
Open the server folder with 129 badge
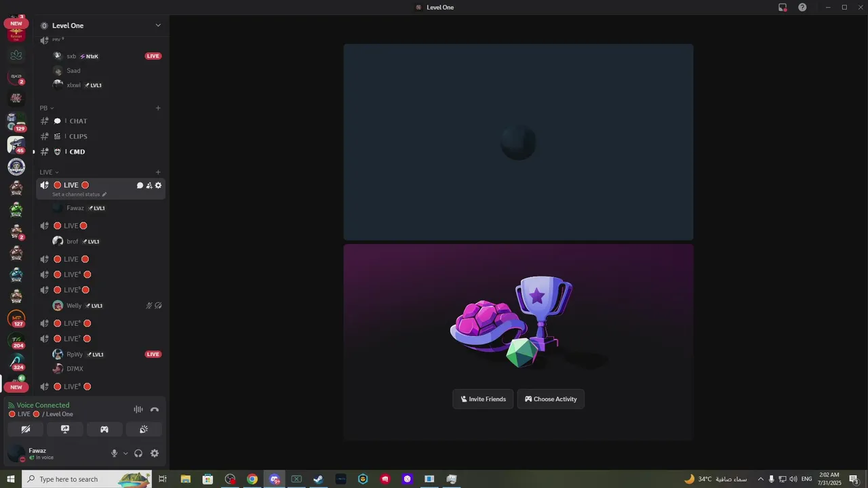click(16, 123)
